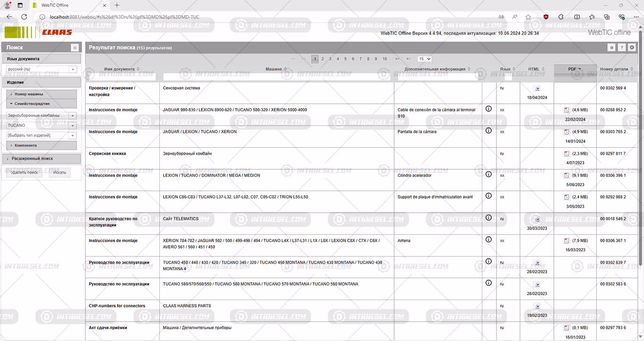This screenshot has width=644, height=341.
Task: Go to results page 2
Action: pos(322,59)
